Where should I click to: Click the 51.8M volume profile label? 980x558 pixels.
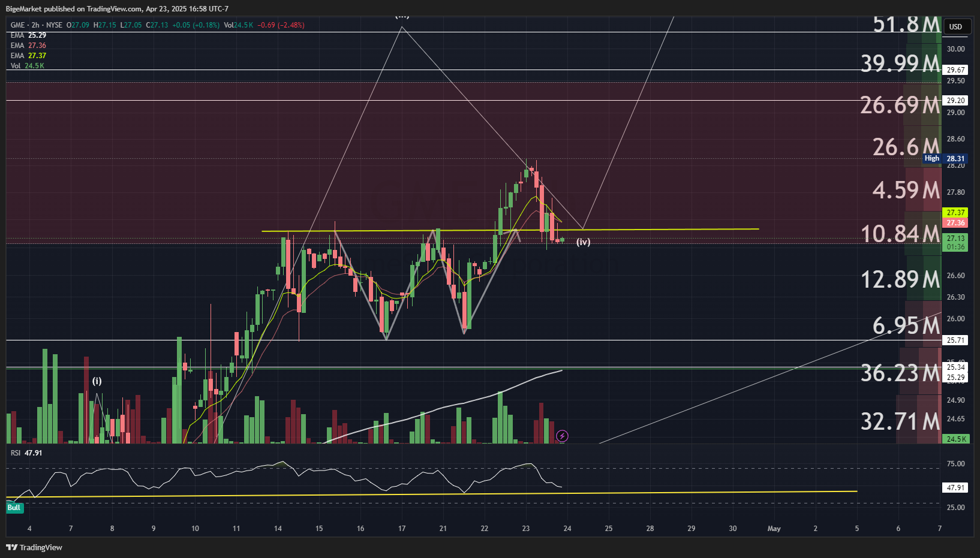coord(906,25)
